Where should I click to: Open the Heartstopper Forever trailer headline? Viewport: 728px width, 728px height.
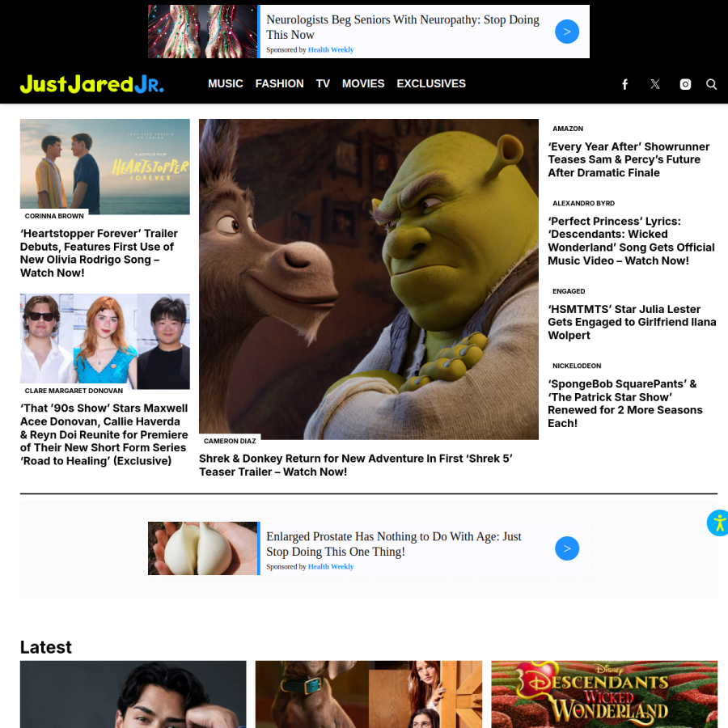click(99, 253)
